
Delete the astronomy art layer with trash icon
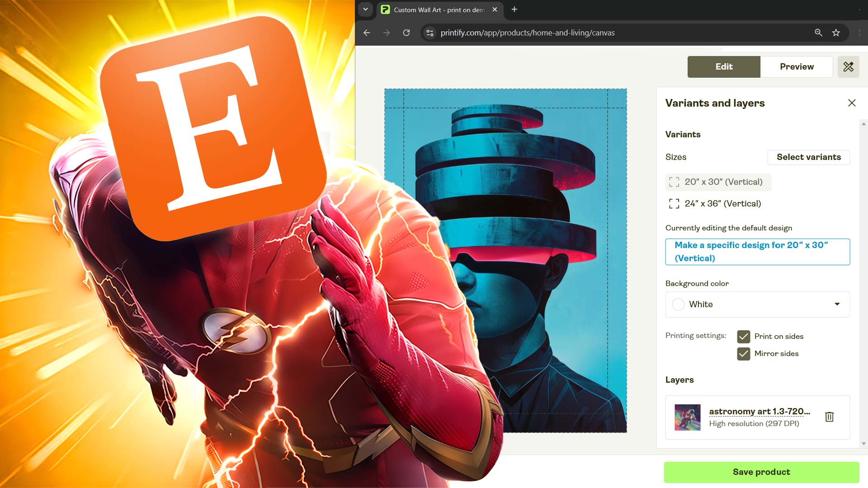829,417
